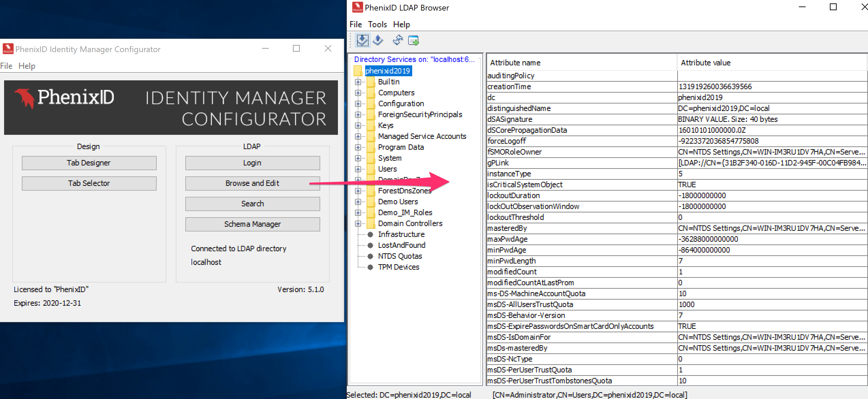This screenshot has height=399, width=868.
Task: Select the ForestDnsZones tree item
Action: 405,191
